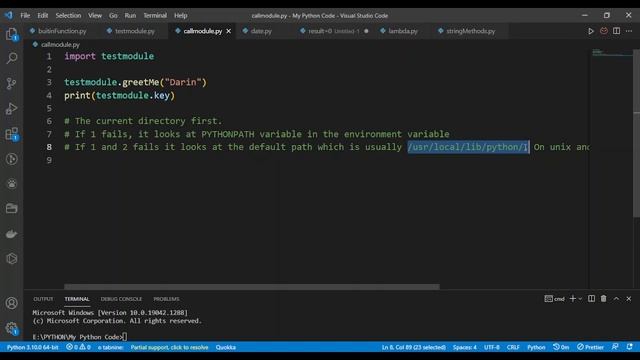Show the DEBUG CONSOLE panel tab
The image size is (640, 360).
tap(121, 299)
